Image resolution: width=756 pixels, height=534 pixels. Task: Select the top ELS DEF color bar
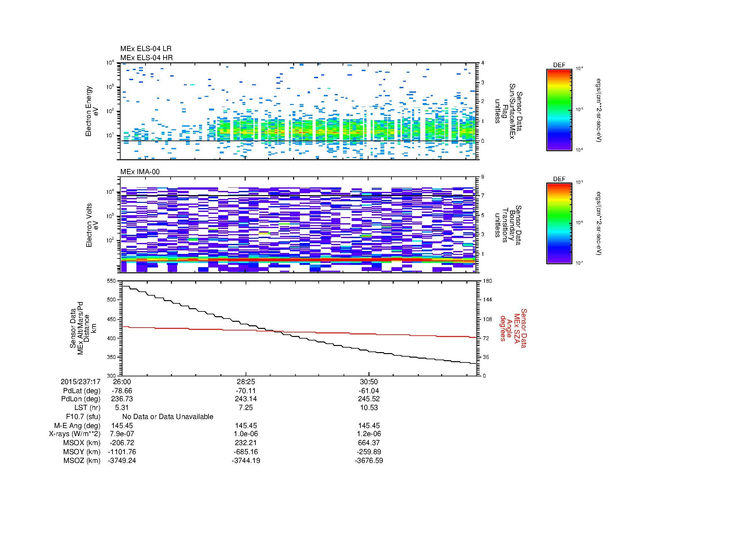click(x=559, y=110)
